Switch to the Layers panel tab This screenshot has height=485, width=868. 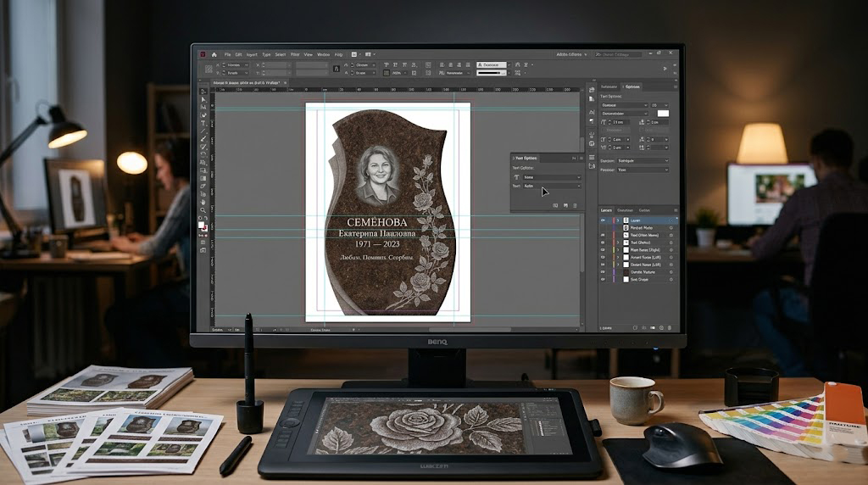(x=606, y=209)
